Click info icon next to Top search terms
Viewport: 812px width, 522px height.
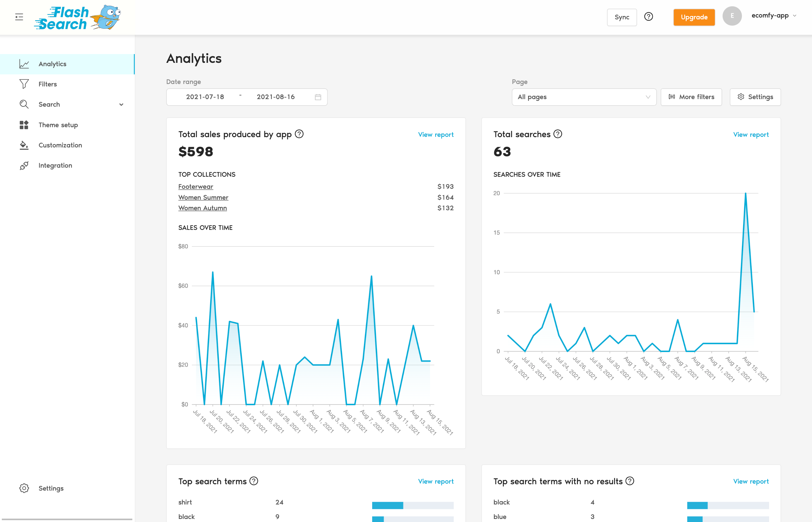pyautogui.click(x=253, y=481)
